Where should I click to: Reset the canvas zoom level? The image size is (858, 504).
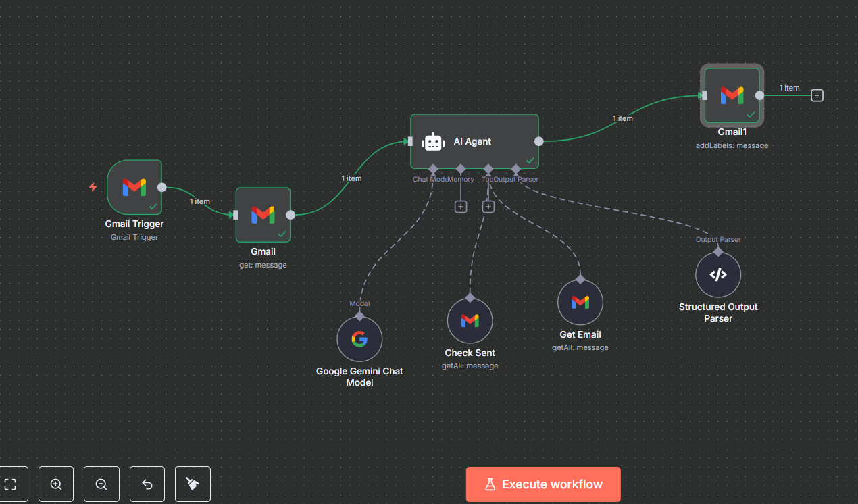pos(147,484)
